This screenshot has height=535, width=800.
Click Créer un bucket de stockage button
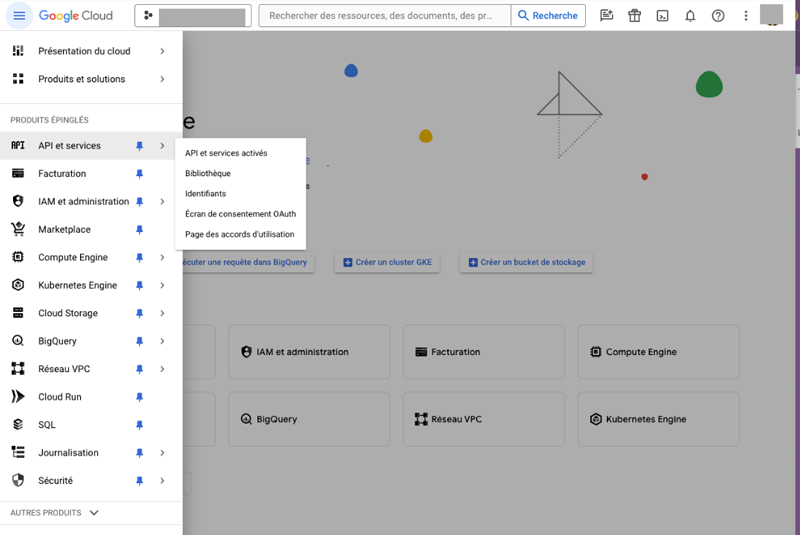tap(526, 262)
